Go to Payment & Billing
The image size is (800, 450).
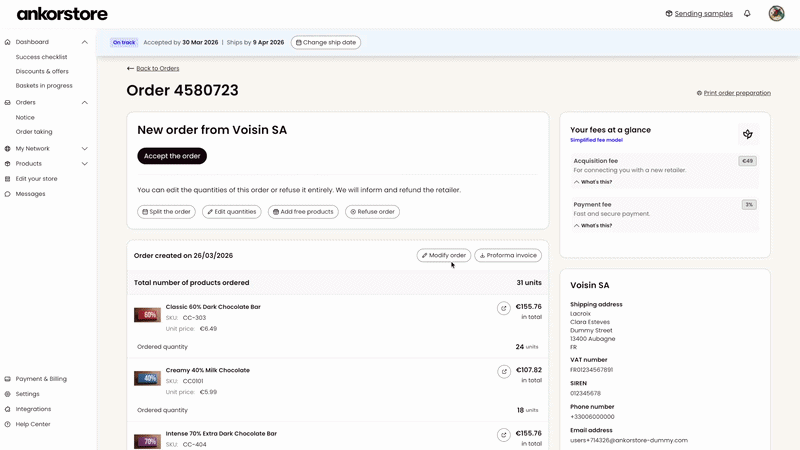coord(41,379)
